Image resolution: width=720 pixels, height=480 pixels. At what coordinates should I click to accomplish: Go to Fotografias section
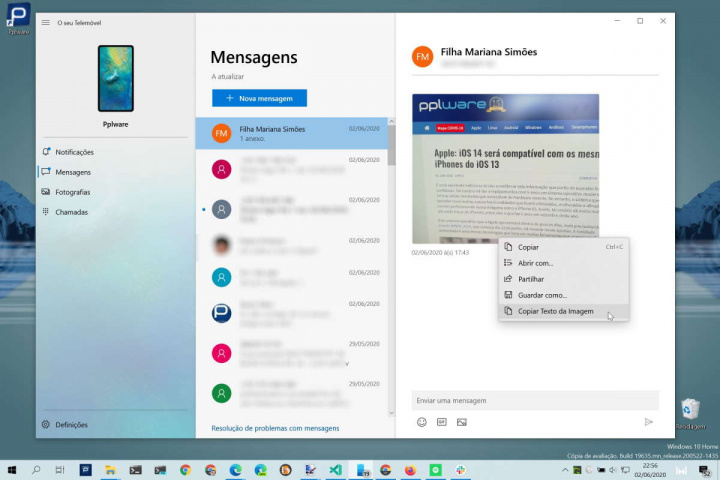pyautogui.click(x=72, y=192)
